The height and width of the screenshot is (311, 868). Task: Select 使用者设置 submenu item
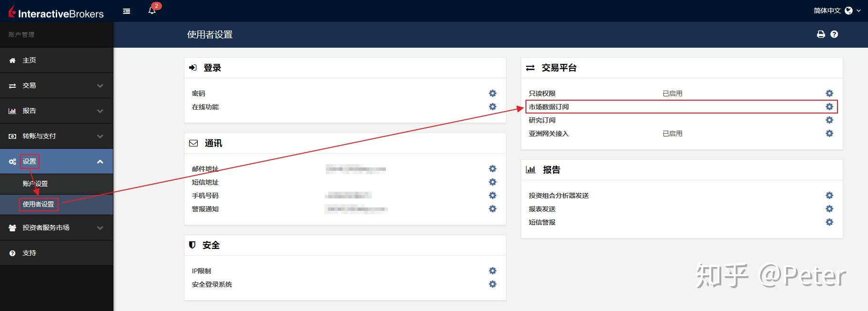tap(57, 204)
